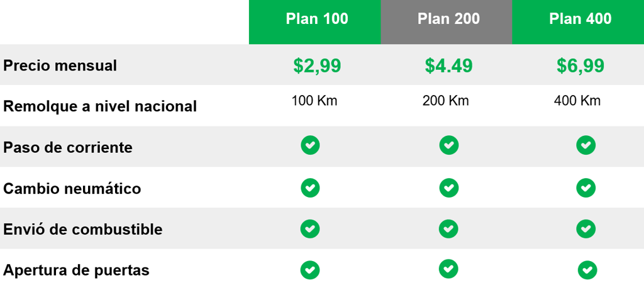644x285 pixels.
Task: Click Plan 400 checkmark for Apertura de puertas
Action: (x=587, y=270)
